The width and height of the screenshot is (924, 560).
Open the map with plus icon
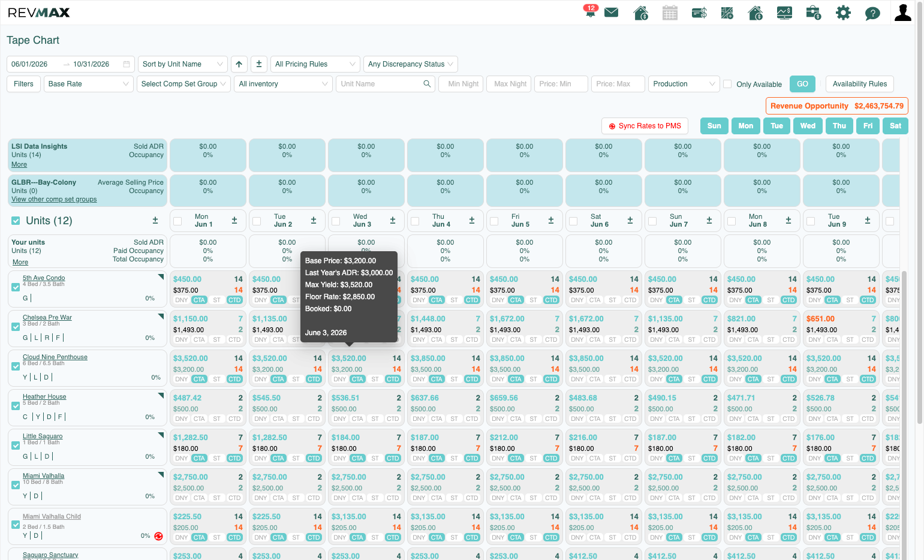727,13
